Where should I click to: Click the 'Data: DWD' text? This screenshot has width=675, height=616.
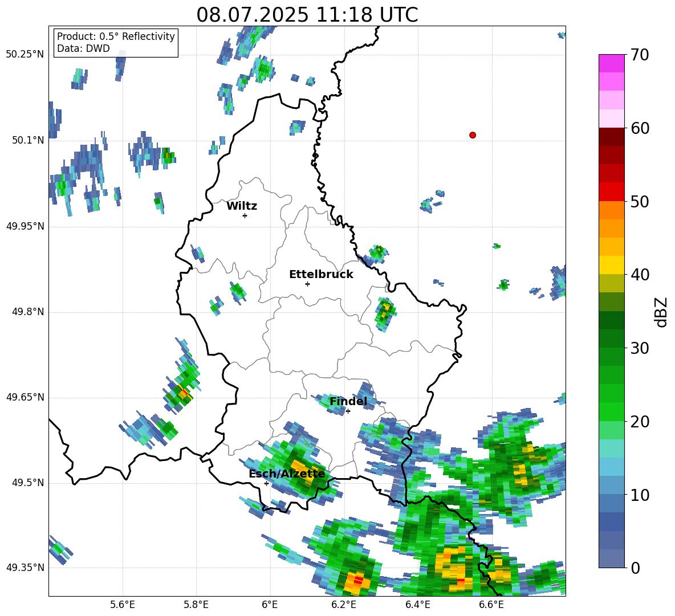[x=83, y=48]
